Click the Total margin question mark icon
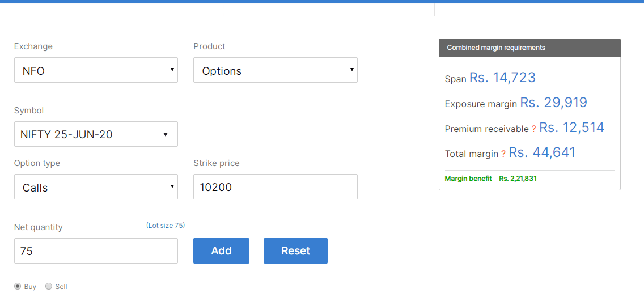Viewport: 644px width, 306px height. pyautogui.click(x=503, y=154)
